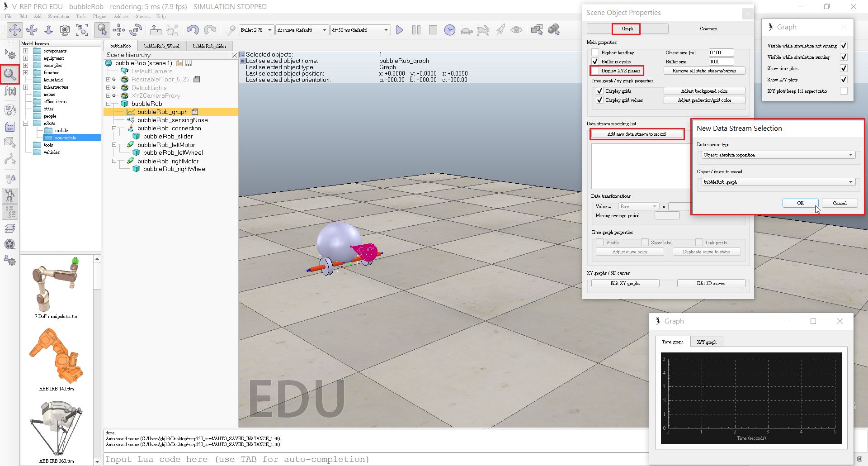Toggle Explicit handling checkbox

595,52
